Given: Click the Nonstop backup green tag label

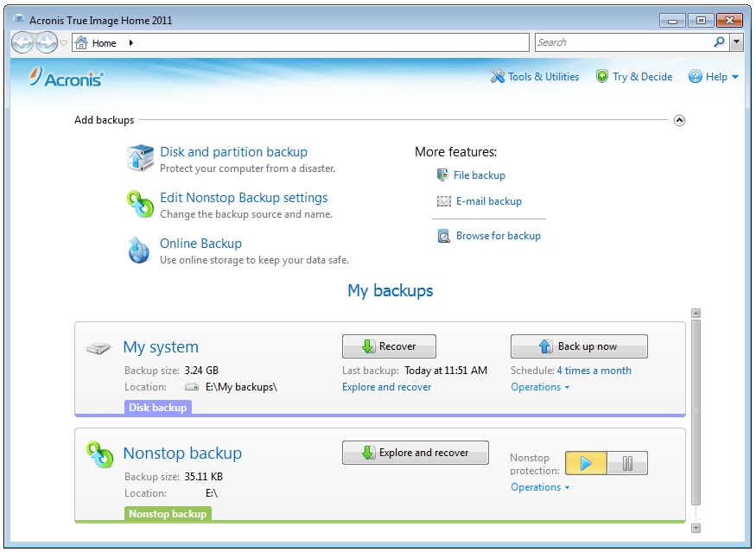Looking at the screenshot, I should click(x=168, y=513).
